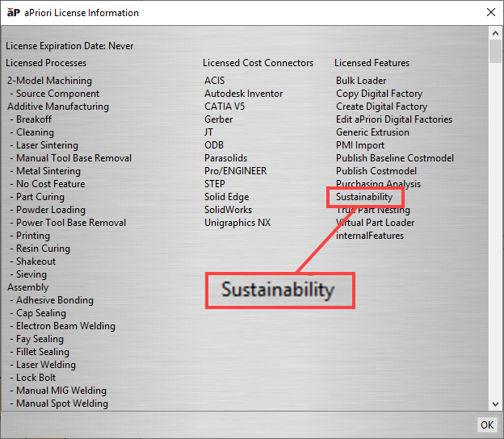
Task: Select Edit aPriori Digital Factories feature
Action: click(394, 119)
